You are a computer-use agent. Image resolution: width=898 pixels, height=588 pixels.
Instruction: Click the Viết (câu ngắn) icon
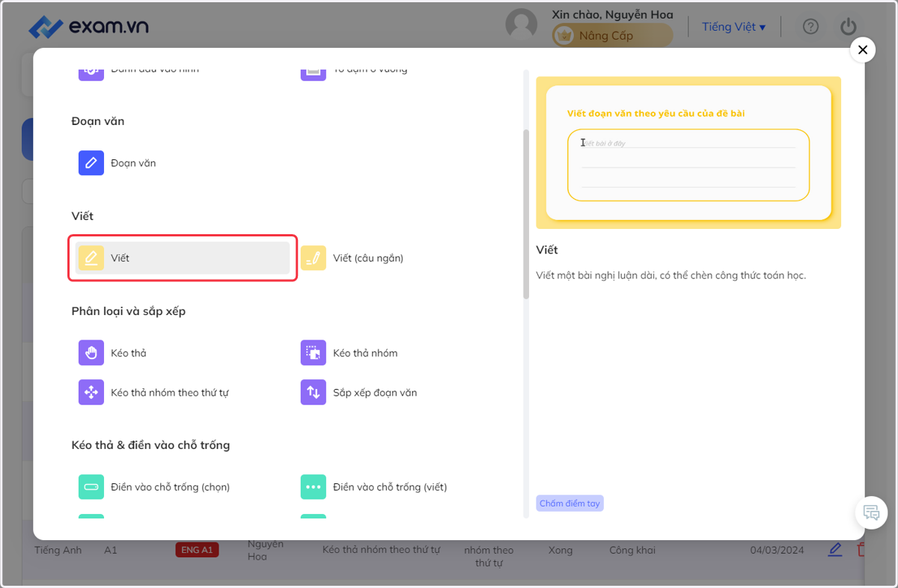point(314,257)
